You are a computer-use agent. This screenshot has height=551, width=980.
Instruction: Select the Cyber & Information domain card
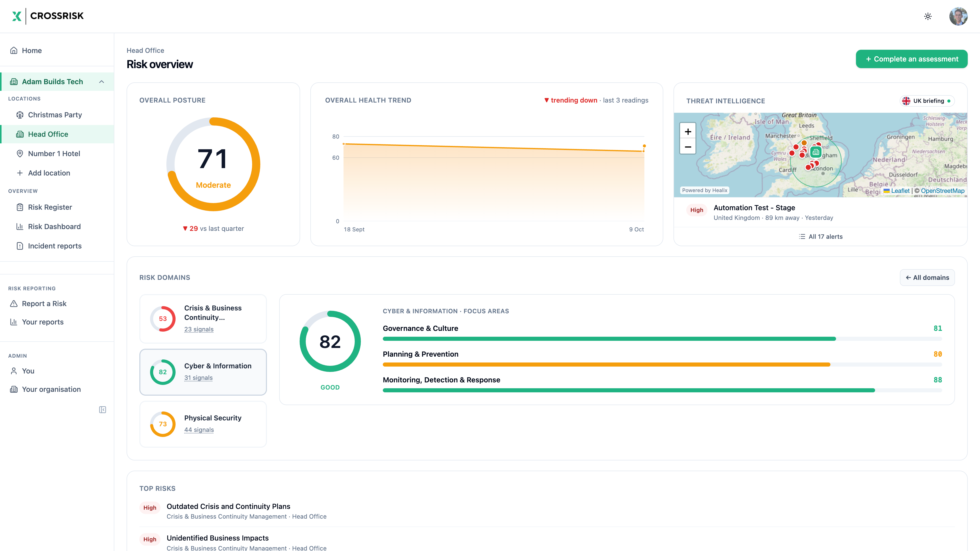(x=203, y=372)
